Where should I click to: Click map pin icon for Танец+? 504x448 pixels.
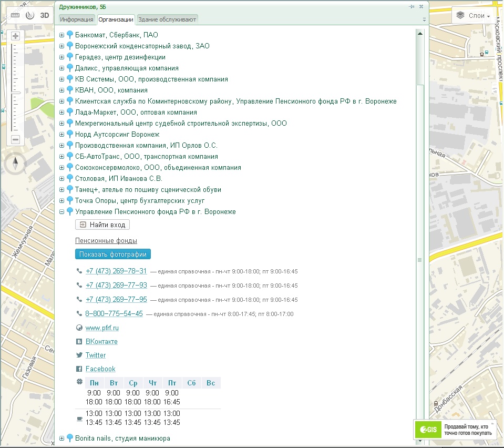pos(70,190)
